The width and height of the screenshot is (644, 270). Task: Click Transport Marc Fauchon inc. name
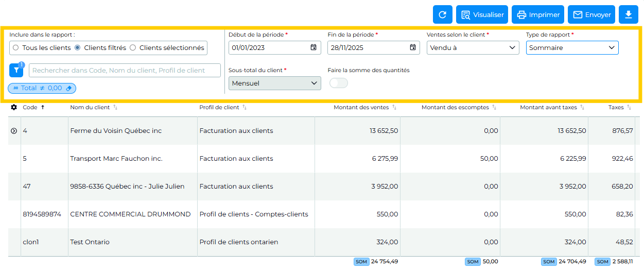(x=116, y=159)
